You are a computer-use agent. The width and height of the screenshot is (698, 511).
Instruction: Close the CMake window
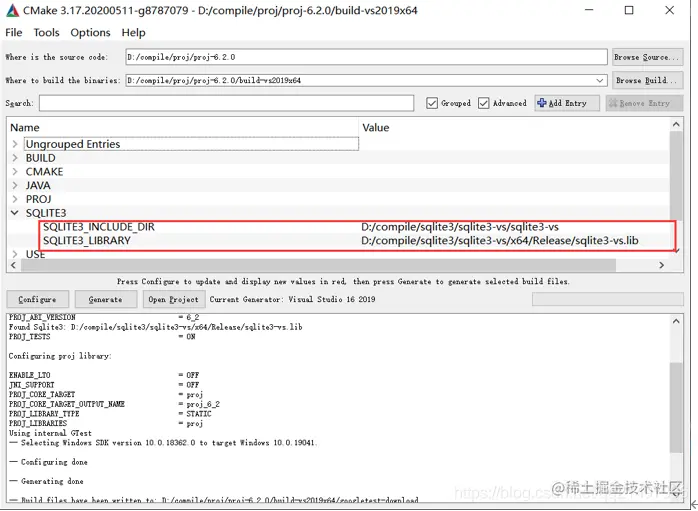coord(669,10)
